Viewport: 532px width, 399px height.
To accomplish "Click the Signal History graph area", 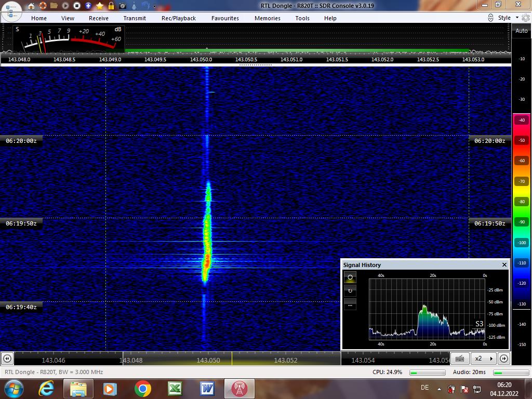I will (427, 309).
